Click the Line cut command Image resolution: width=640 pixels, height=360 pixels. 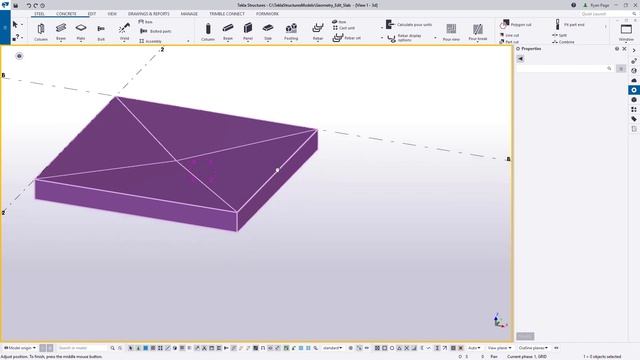tap(509, 35)
